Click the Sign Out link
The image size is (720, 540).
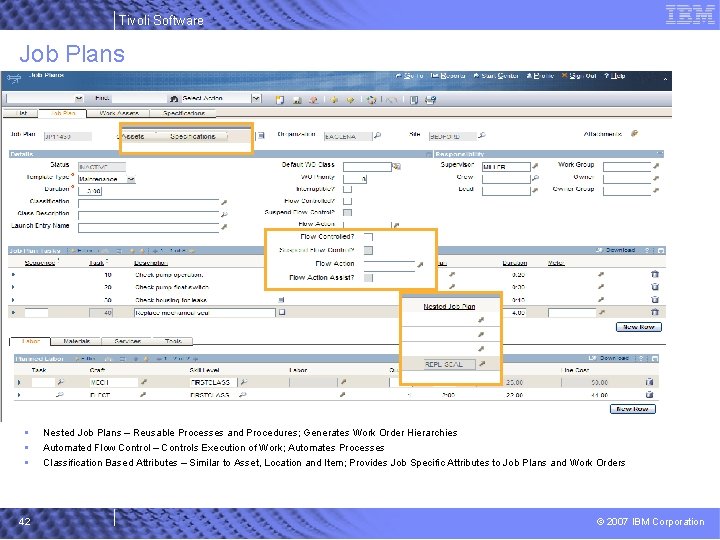point(579,76)
